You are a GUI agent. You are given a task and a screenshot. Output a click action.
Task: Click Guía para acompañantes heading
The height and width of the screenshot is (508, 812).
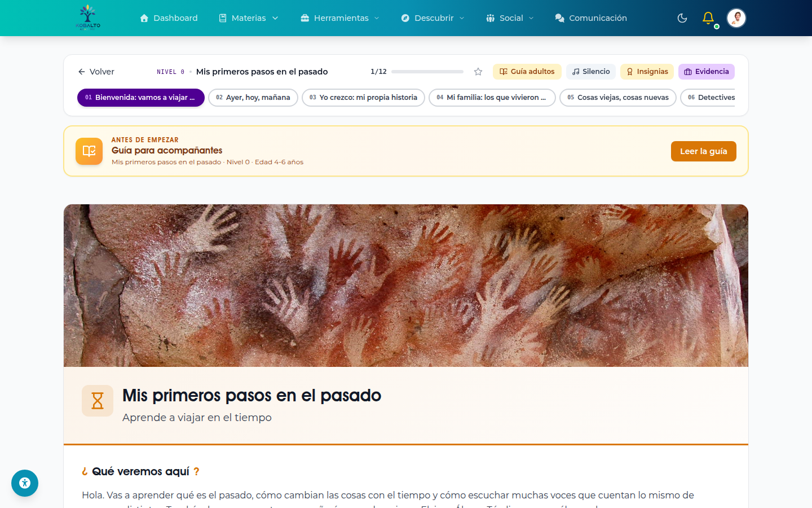tap(167, 150)
